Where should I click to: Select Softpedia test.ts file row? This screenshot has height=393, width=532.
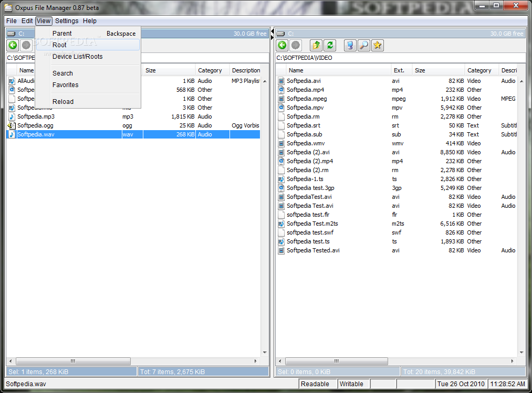click(398, 241)
